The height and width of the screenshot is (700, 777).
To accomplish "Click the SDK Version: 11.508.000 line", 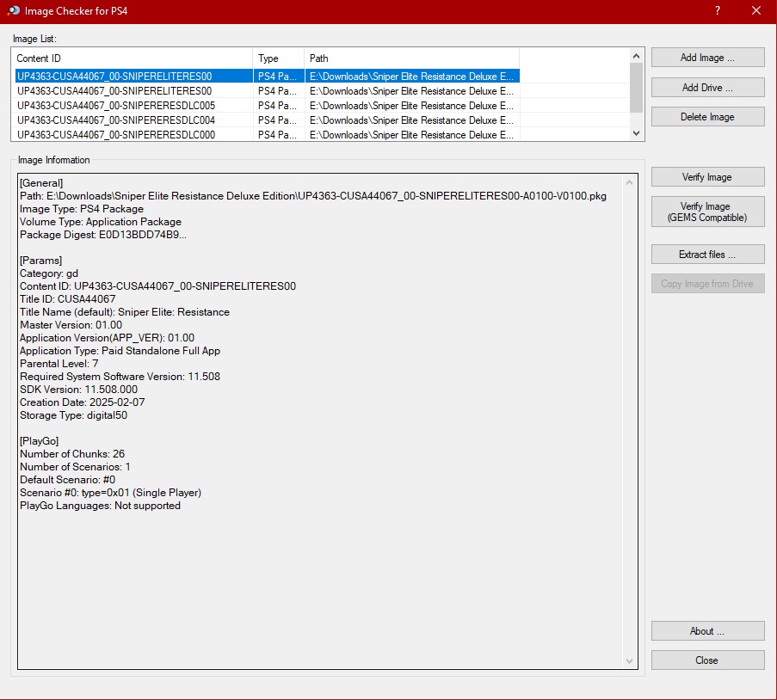I will click(79, 390).
